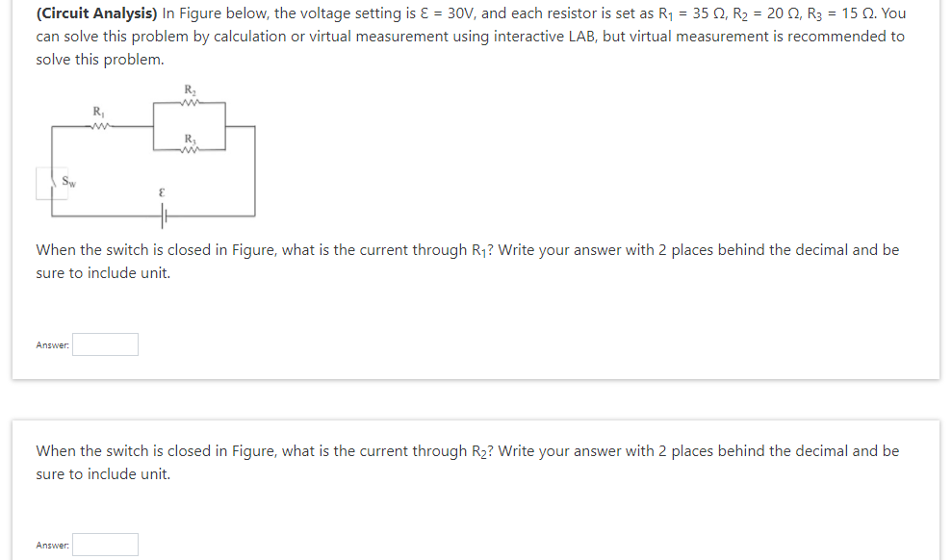Click the parallel resistor branch wiring
Viewport: 952px width, 560px height.
(224, 125)
